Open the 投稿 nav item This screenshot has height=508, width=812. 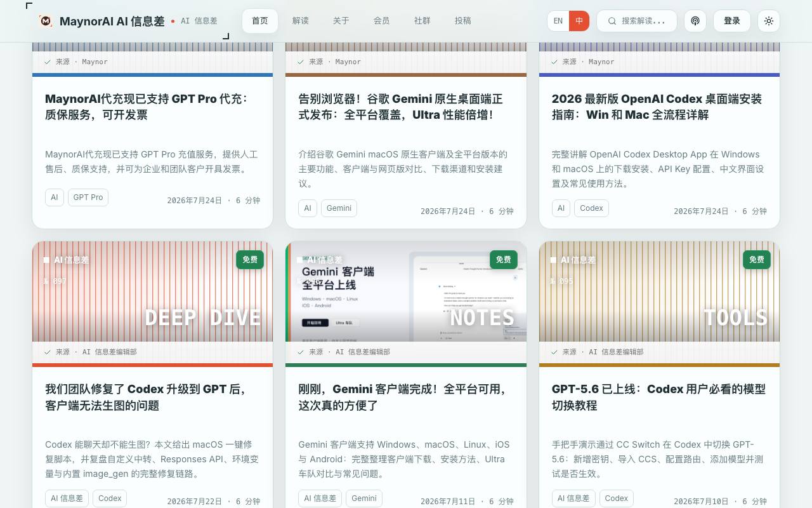(x=463, y=21)
